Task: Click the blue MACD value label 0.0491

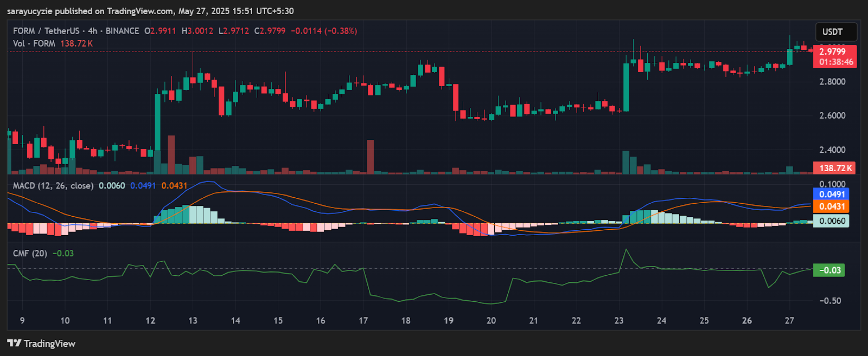Action: tap(832, 194)
